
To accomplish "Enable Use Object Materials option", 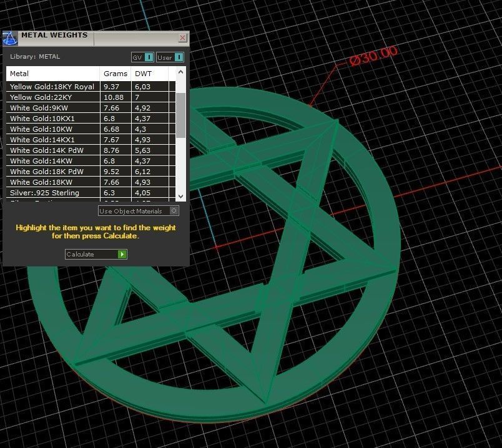I will tap(139, 211).
